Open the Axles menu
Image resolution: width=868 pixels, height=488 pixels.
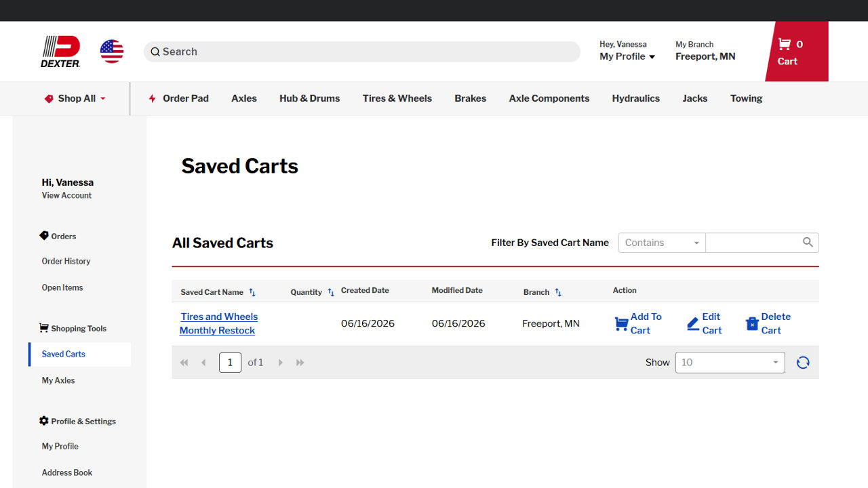(x=244, y=98)
